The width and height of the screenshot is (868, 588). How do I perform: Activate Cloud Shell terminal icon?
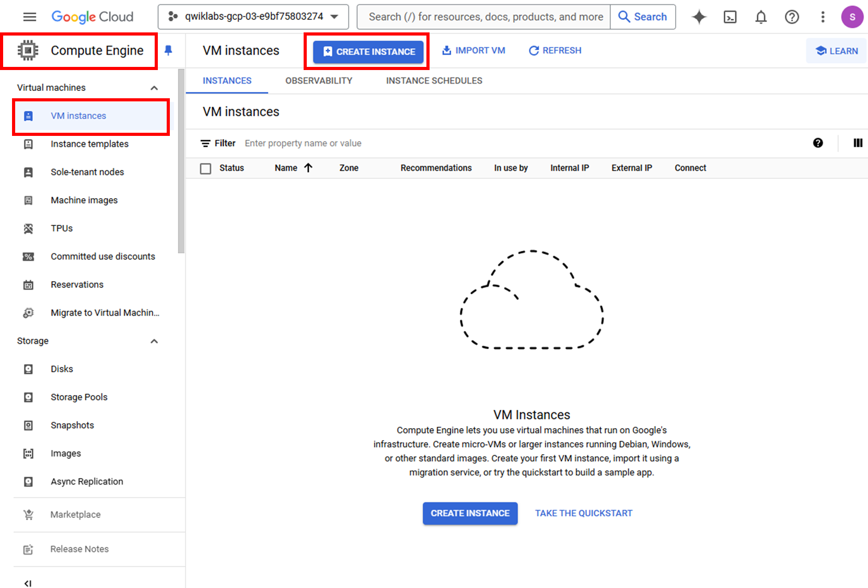tap(730, 17)
